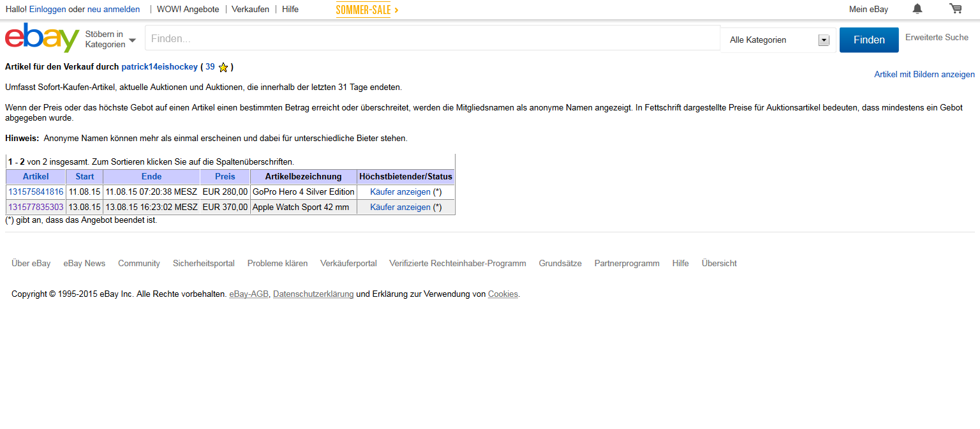Image resolution: width=980 pixels, height=429 pixels.
Task: Click the yellow feedback star icon
Action: [223, 67]
